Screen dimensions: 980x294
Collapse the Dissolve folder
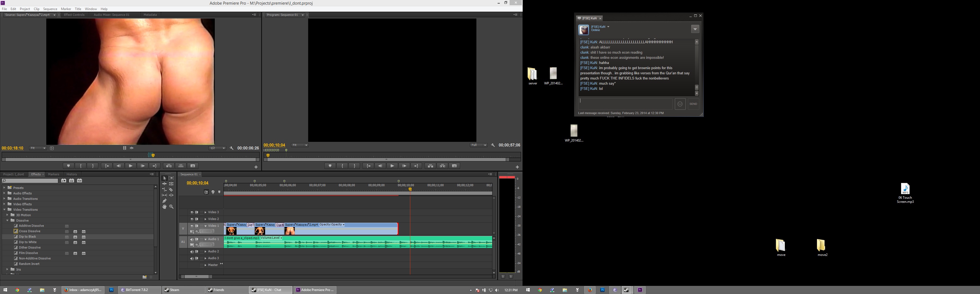pyautogui.click(x=7, y=220)
